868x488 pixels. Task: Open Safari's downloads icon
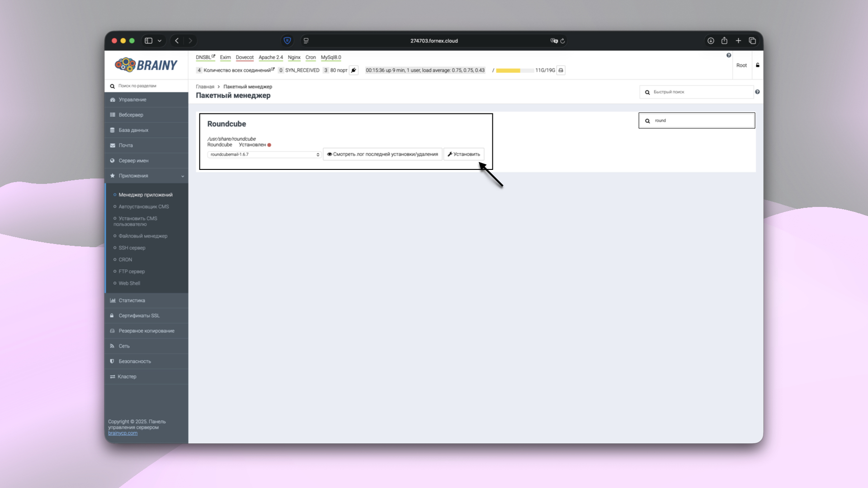711,41
